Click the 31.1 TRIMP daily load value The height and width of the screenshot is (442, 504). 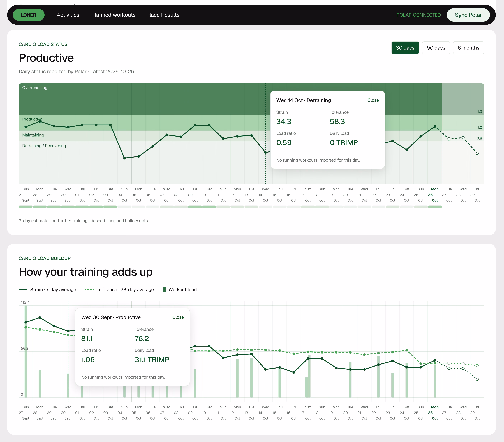152,360
